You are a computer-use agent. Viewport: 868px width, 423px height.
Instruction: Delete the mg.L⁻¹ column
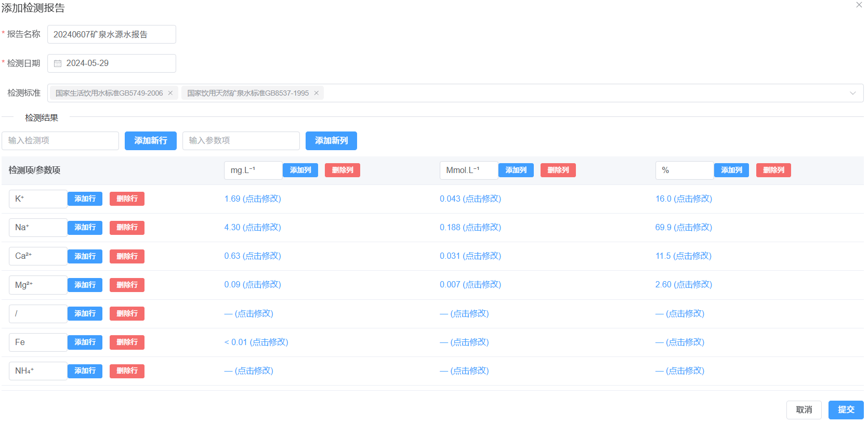point(342,170)
